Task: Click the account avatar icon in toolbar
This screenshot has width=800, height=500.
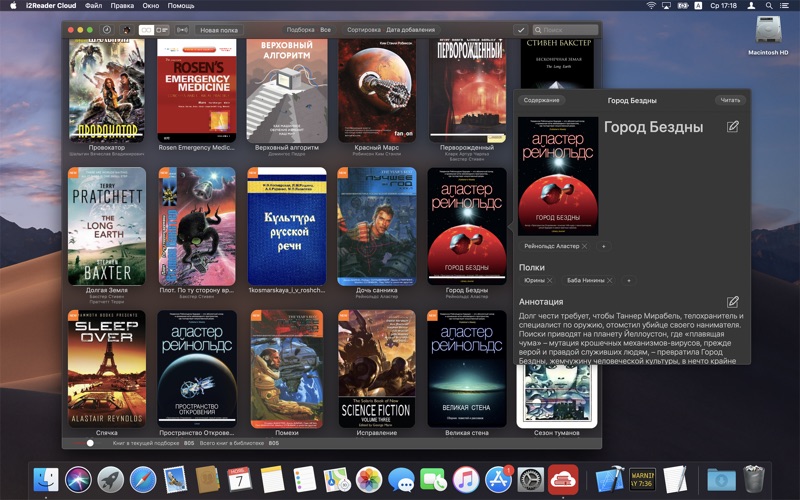Action: pyautogui.click(x=127, y=30)
